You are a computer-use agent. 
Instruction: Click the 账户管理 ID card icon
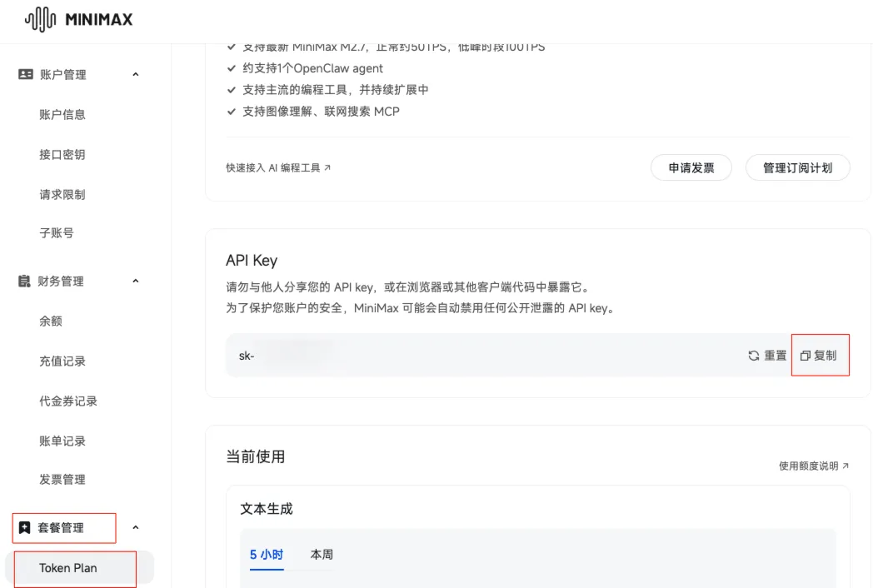[x=26, y=74]
